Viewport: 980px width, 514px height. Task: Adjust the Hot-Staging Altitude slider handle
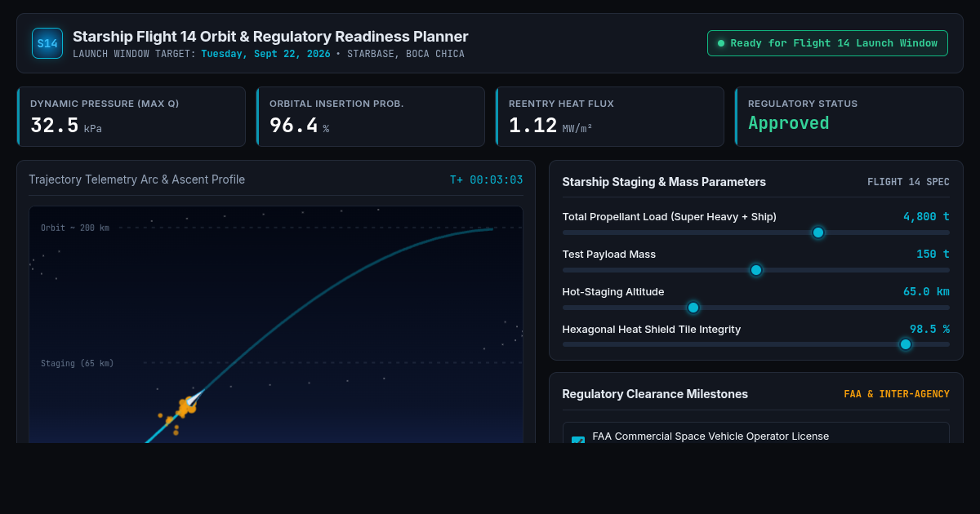pyautogui.click(x=693, y=308)
